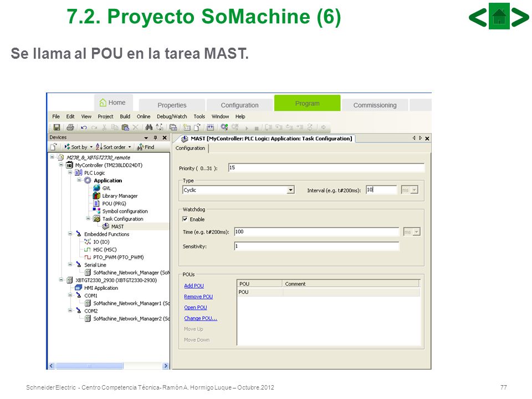Select GVL in the device tree
The width and height of the screenshot is (532, 399).
[x=106, y=188]
